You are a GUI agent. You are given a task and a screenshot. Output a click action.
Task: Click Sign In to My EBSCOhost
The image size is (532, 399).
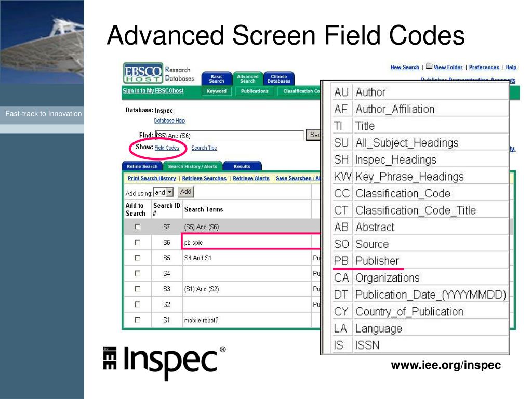(x=153, y=91)
